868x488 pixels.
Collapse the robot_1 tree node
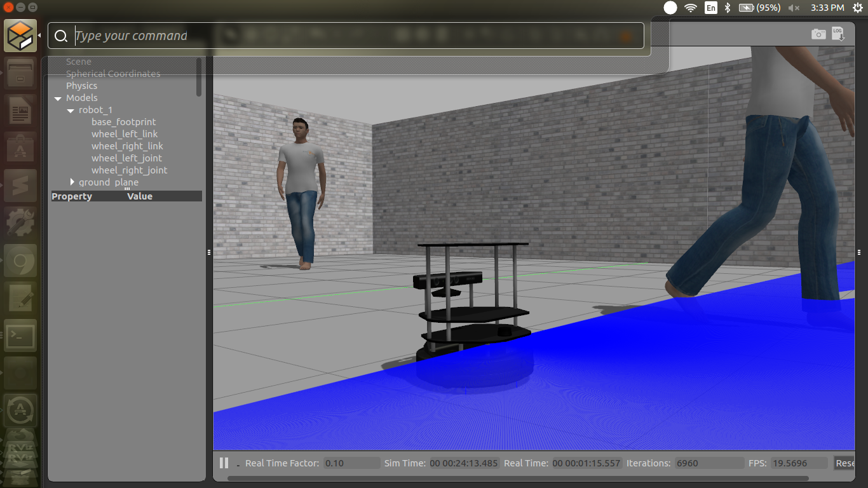tap(71, 111)
